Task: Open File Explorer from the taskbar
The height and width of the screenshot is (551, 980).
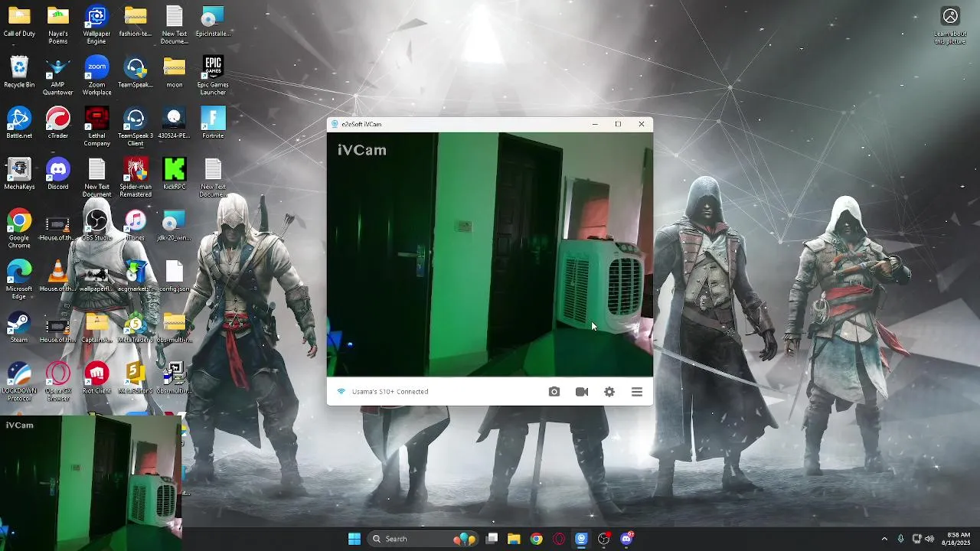Action: (514, 539)
